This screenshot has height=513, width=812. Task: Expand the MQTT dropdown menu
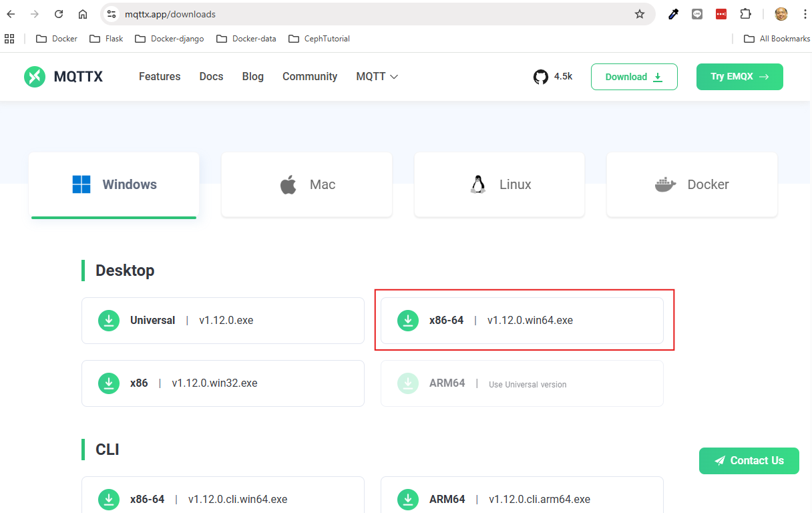tap(377, 77)
